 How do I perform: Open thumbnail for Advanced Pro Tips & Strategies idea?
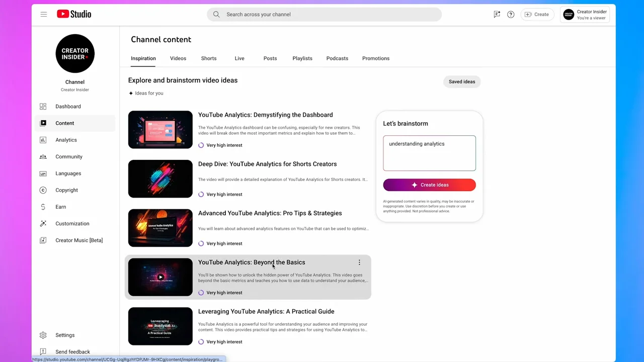coord(160,228)
